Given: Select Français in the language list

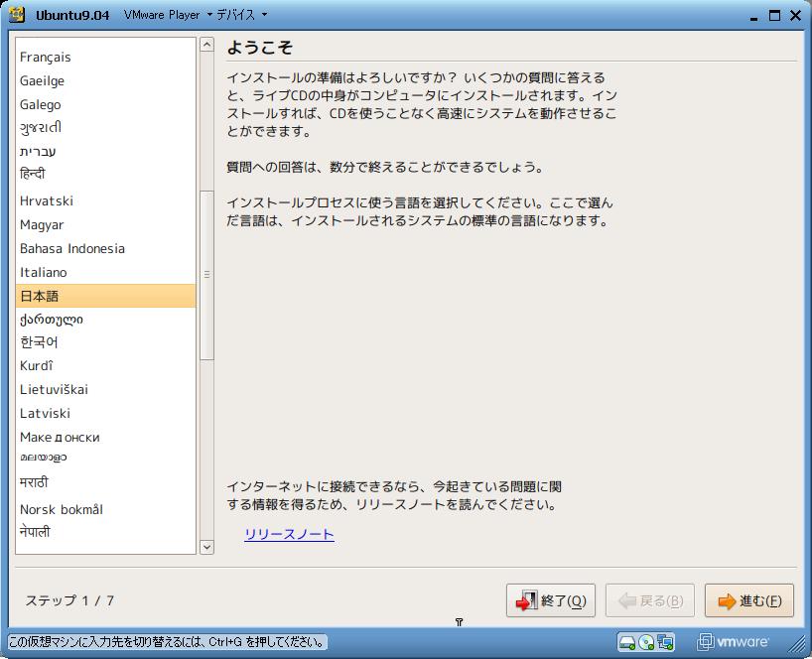Looking at the screenshot, I should click(105, 57).
